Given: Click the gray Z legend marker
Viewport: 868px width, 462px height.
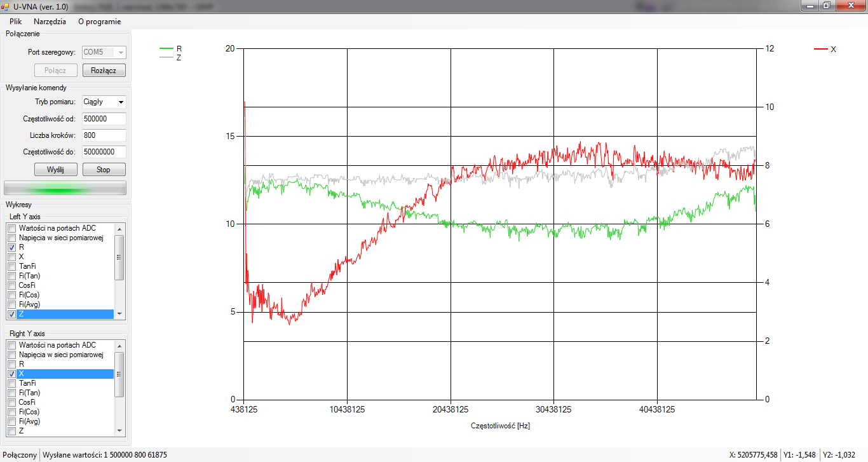Looking at the screenshot, I should tap(166, 57).
